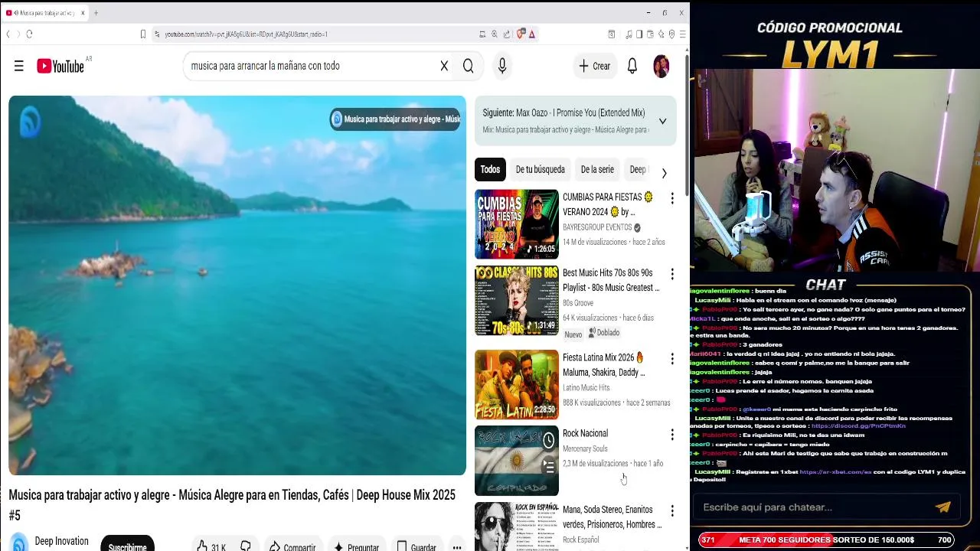Click the browser back arrow

(x=8, y=34)
